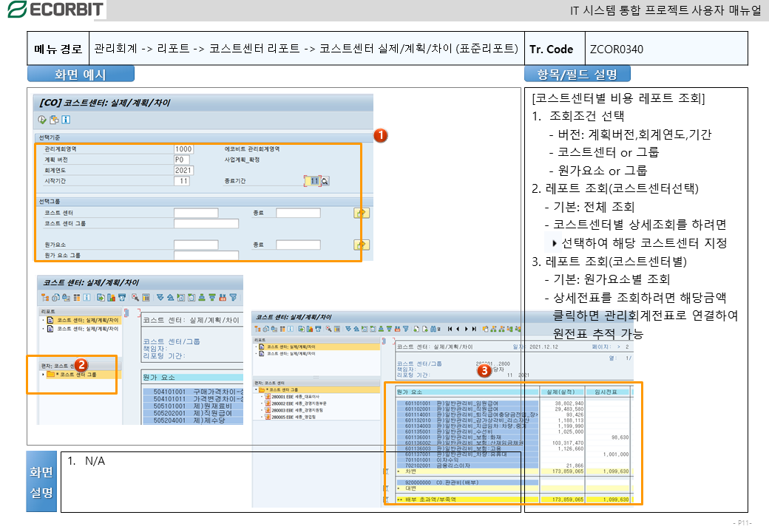Click multiple selection arrow for 코스트 센터 row
Screen dimensions: 769x532
tap(362, 213)
